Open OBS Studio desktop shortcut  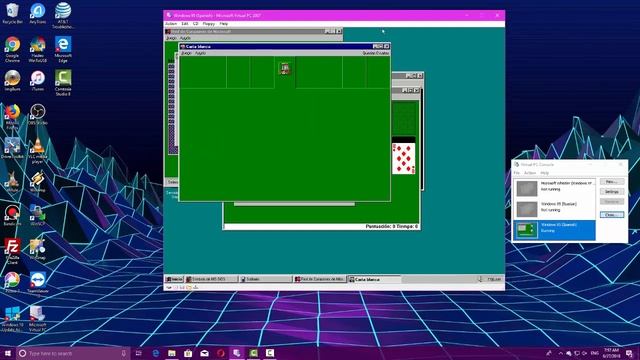click(x=38, y=114)
